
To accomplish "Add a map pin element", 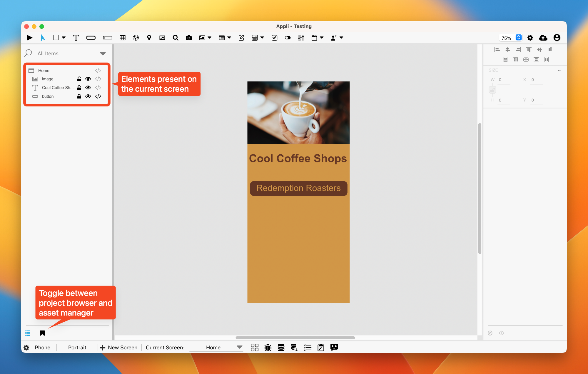I will [149, 38].
